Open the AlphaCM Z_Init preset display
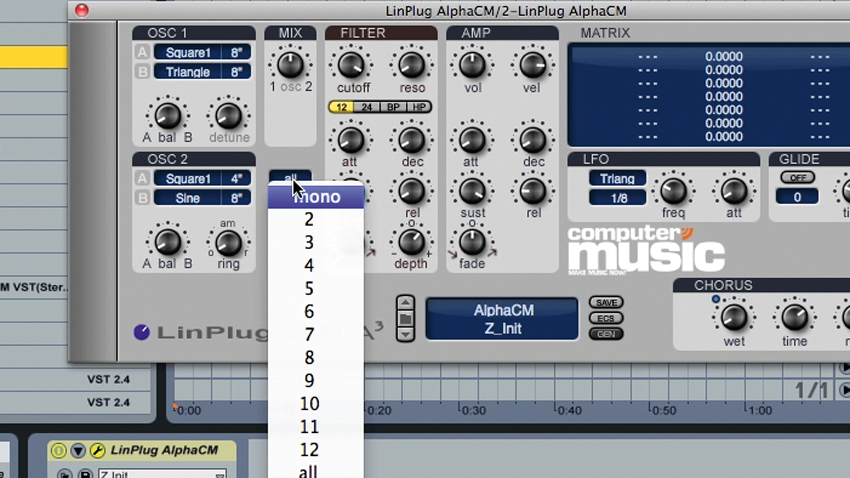Viewport: 850px width, 478px height. (x=502, y=319)
